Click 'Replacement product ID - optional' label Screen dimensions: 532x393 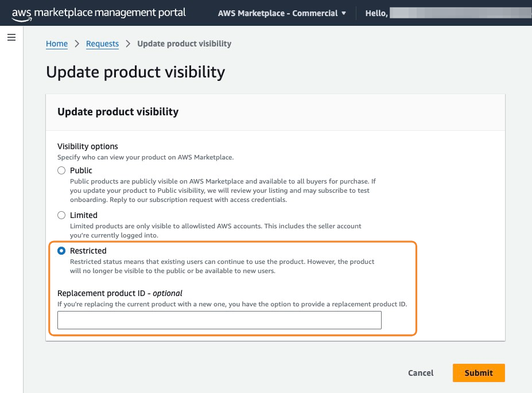120,293
